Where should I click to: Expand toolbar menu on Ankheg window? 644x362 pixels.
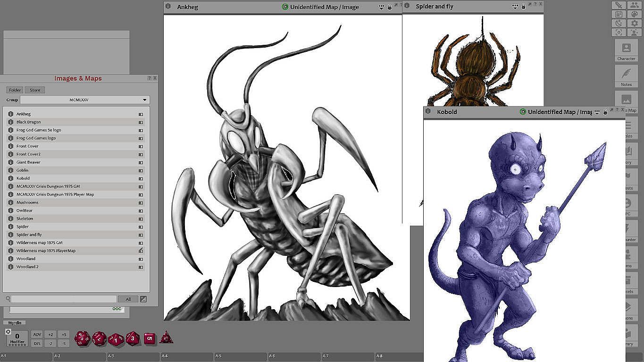coord(381,7)
